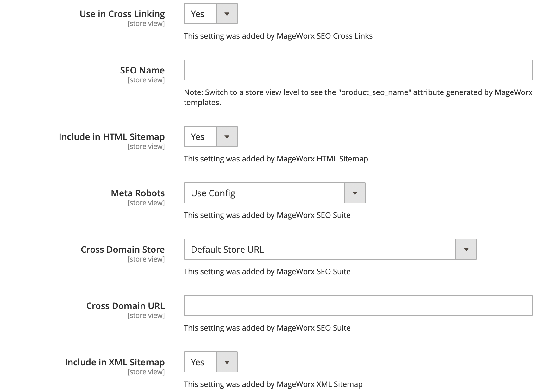Screen dimensions: 540x392
Task: Open the Include in XML Sitemap dropdown
Action: point(211,362)
